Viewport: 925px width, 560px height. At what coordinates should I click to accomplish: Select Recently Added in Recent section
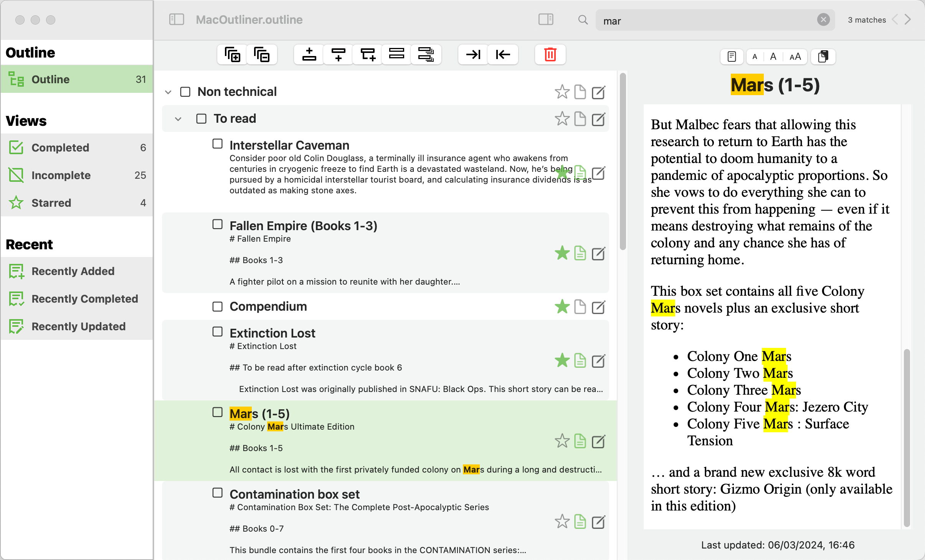tap(73, 270)
